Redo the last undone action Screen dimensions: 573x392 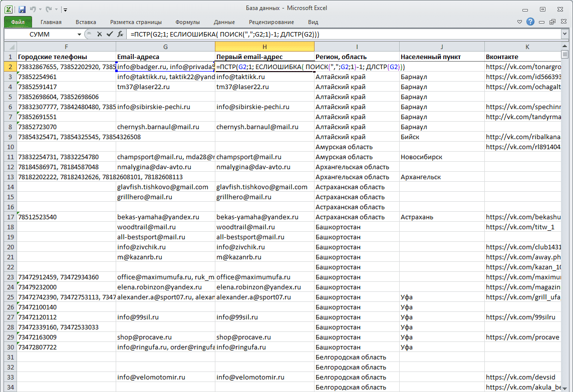49,9
